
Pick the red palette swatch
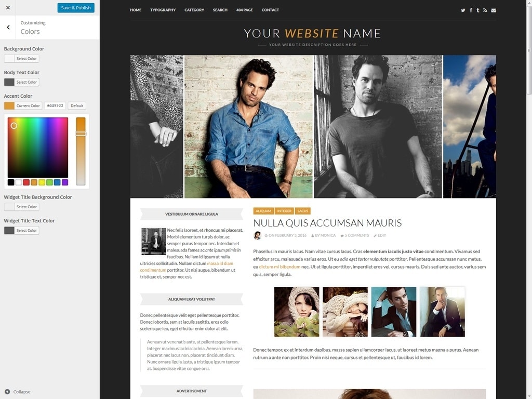[26, 182]
